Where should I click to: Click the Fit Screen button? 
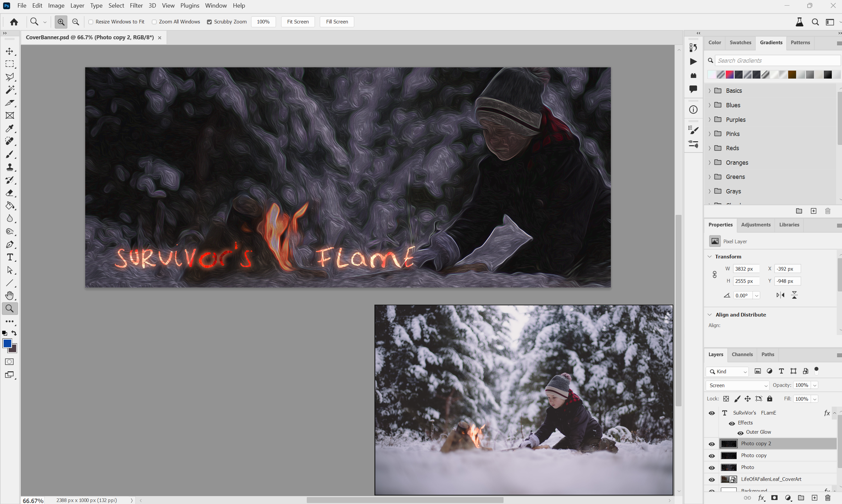(x=298, y=22)
